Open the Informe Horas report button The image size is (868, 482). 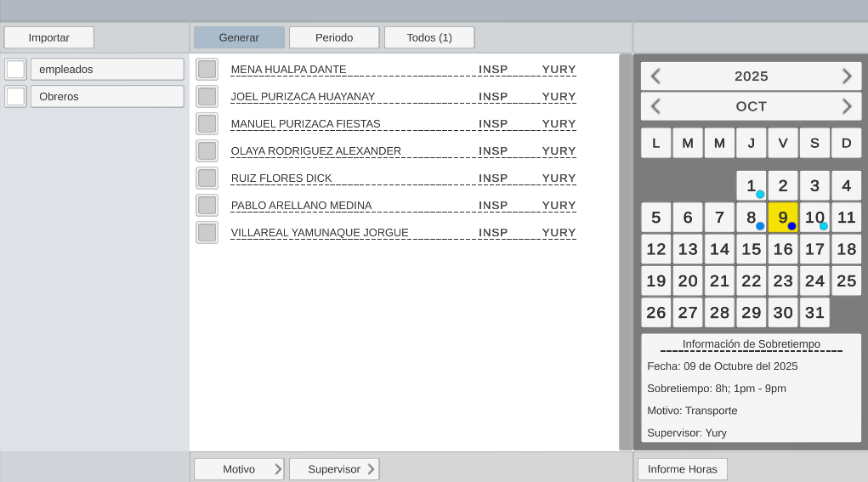[x=683, y=469]
